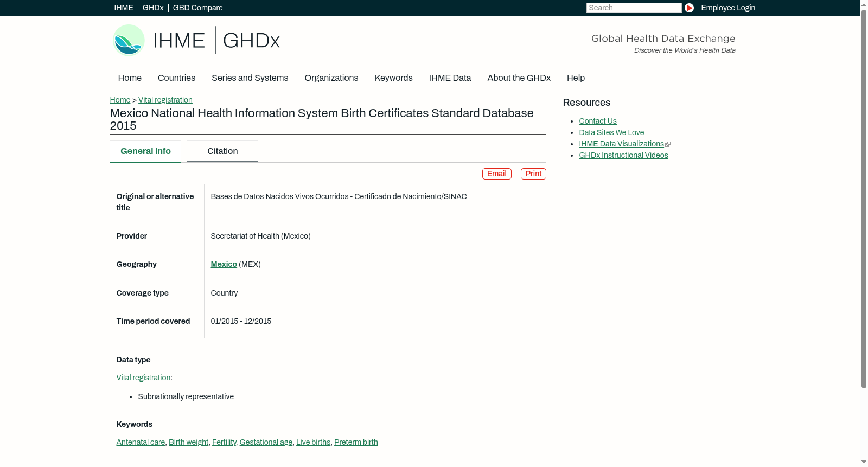Focus the Search input field

[634, 8]
